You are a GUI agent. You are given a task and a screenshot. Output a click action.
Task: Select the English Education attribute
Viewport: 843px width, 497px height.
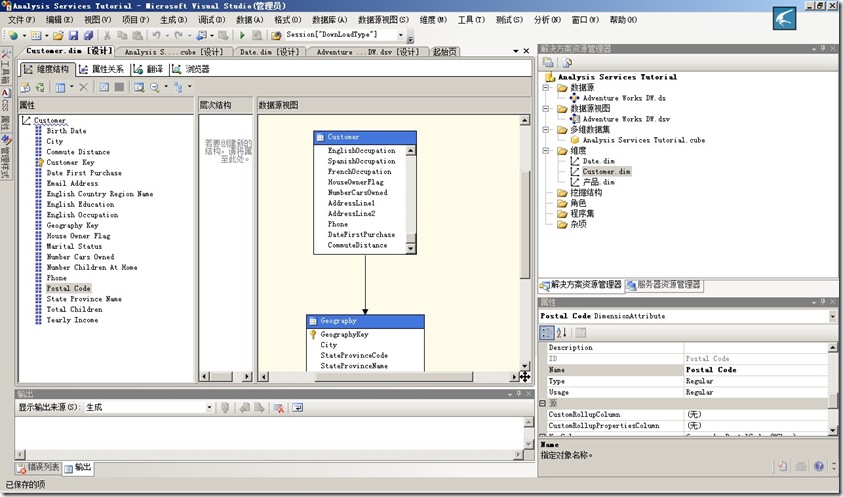(80, 204)
